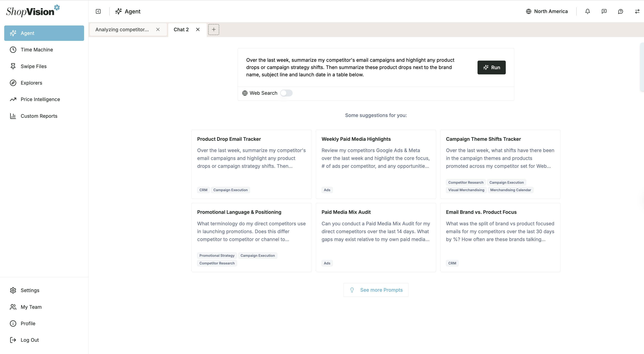Image resolution: width=644 pixels, height=354 pixels.
Task: Open the notifications bell
Action: pyautogui.click(x=588, y=12)
